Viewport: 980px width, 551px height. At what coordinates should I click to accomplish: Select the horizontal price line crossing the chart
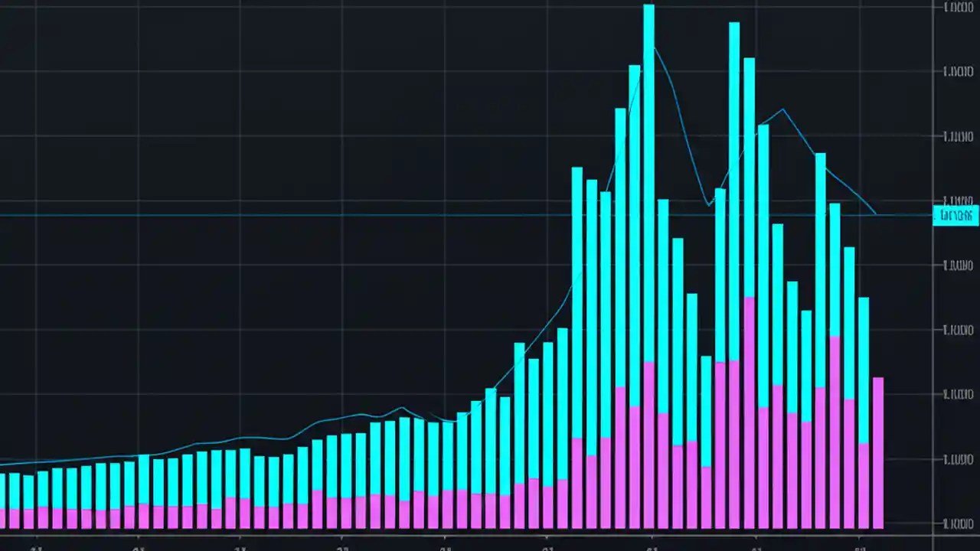[x=459, y=215]
